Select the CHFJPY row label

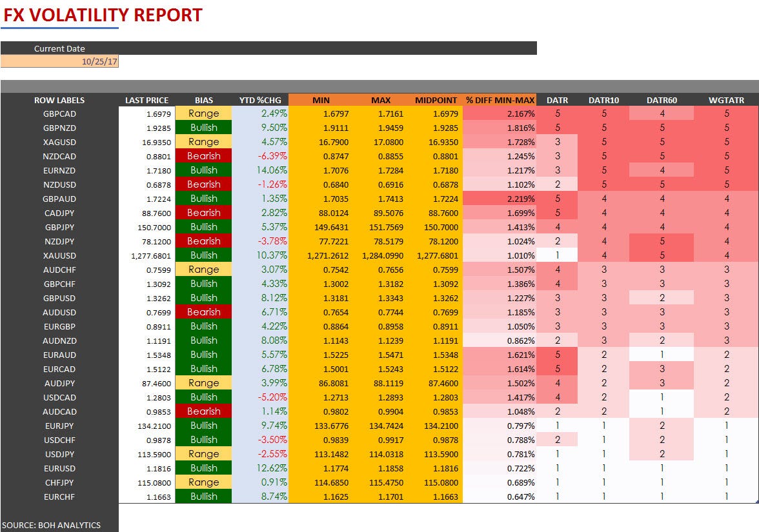pyautogui.click(x=59, y=482)
